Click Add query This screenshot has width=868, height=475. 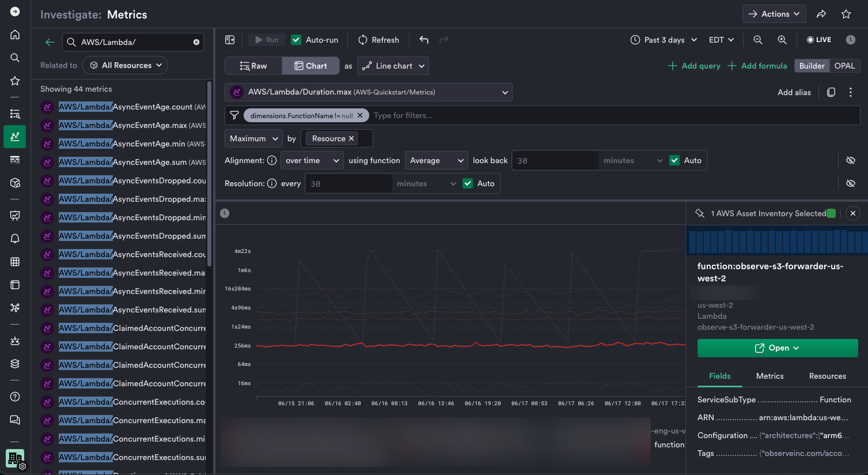(694, 66)
